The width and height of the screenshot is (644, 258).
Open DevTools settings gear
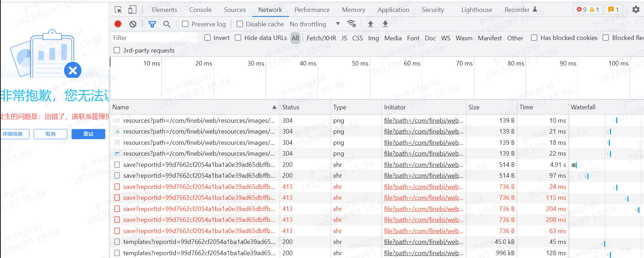coord(636,10)
